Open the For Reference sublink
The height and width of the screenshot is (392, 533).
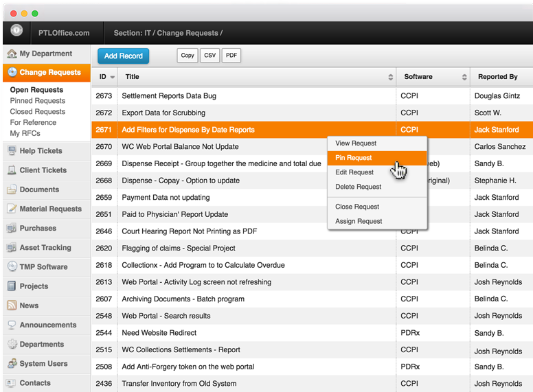pos(33,122)
